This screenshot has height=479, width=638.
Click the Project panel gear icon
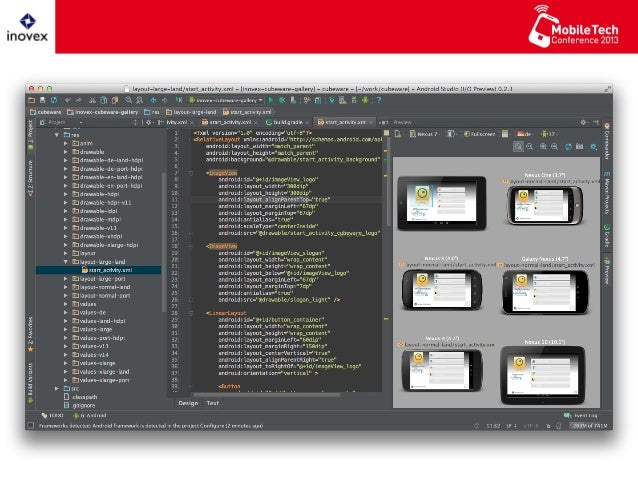(149, 122)
